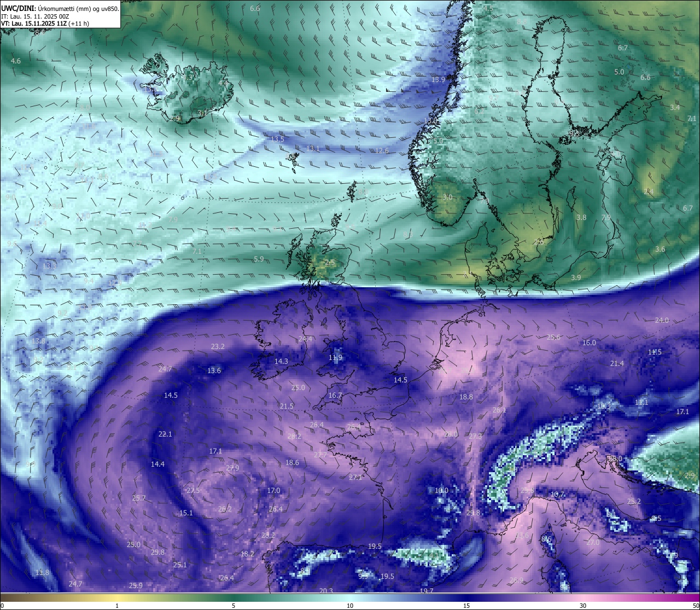Image resolution: width=700 pixels, height=610 pixels.
Task: Click the 13.6 value label
Action: (x=214, y=370)
